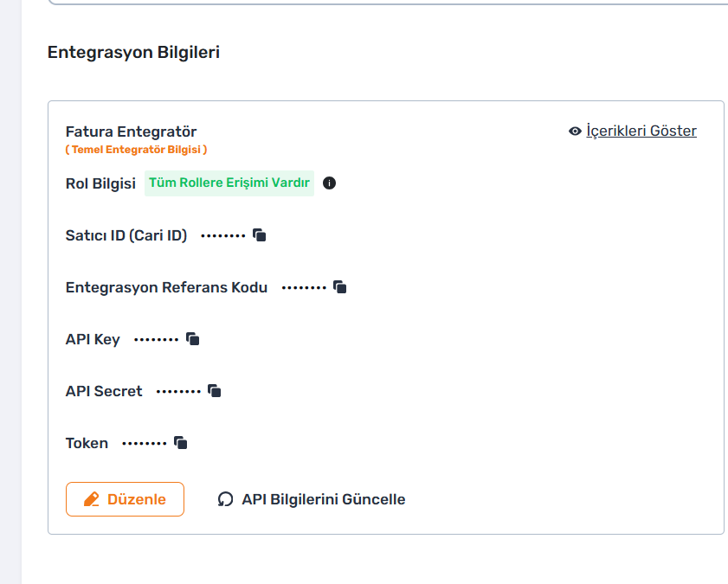Copy the Entegrasyon Referans Kodu value

point(340,287)
